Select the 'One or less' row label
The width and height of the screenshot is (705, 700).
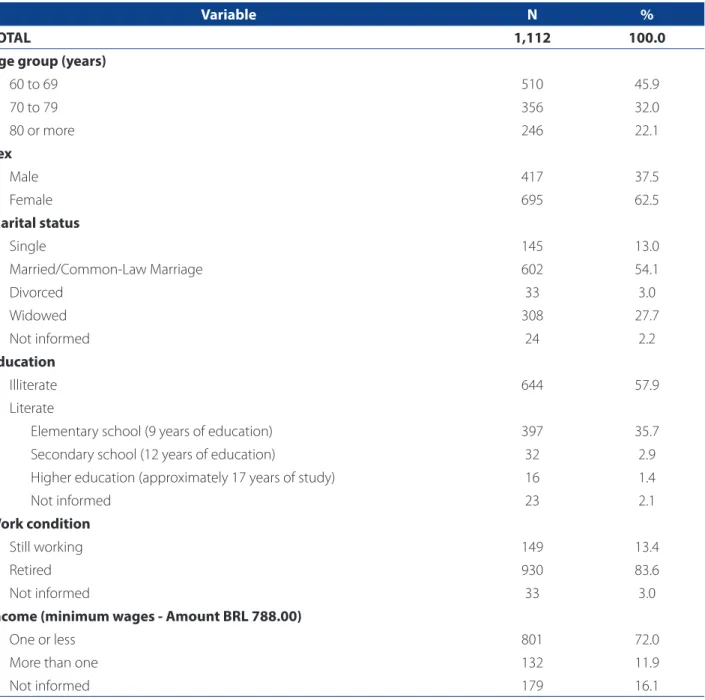(42, 639)
